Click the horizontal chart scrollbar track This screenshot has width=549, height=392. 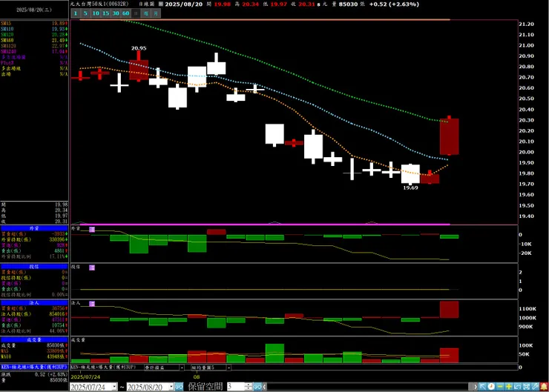(x=368, y=387)
